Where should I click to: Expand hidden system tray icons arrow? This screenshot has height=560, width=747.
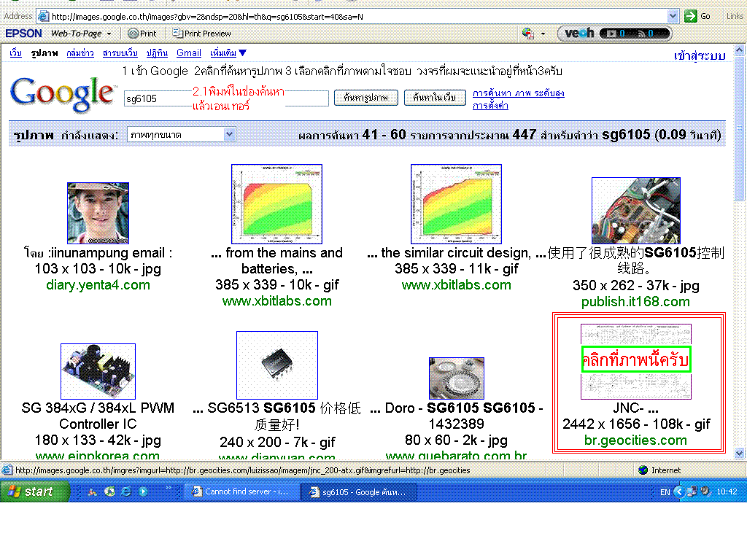[680, 491]
